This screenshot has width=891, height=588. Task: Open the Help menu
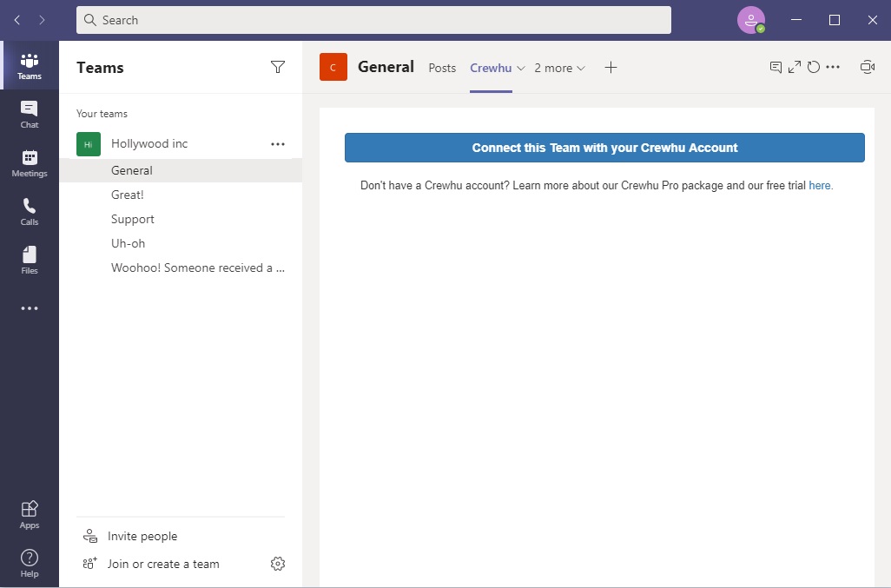coord(29,563)
